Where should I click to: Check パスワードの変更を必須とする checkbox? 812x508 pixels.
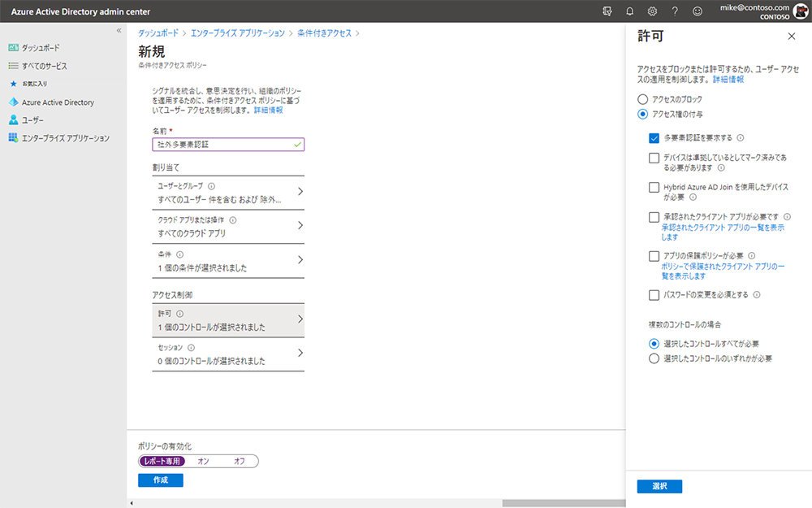coord(654,295)
